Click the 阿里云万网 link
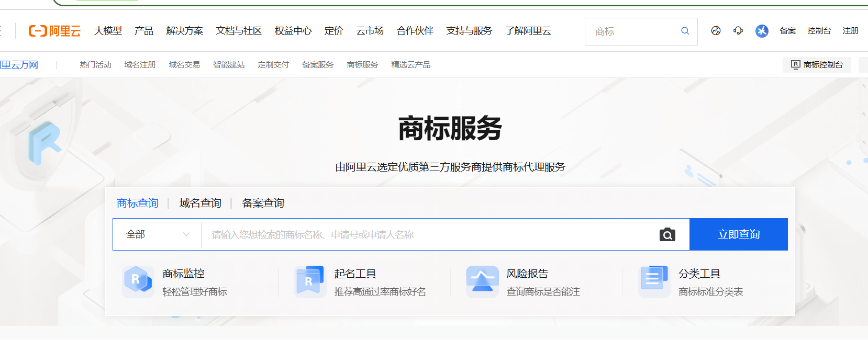Image resolution: width=868 pixels, height=340 pixels. coord(19,65)
